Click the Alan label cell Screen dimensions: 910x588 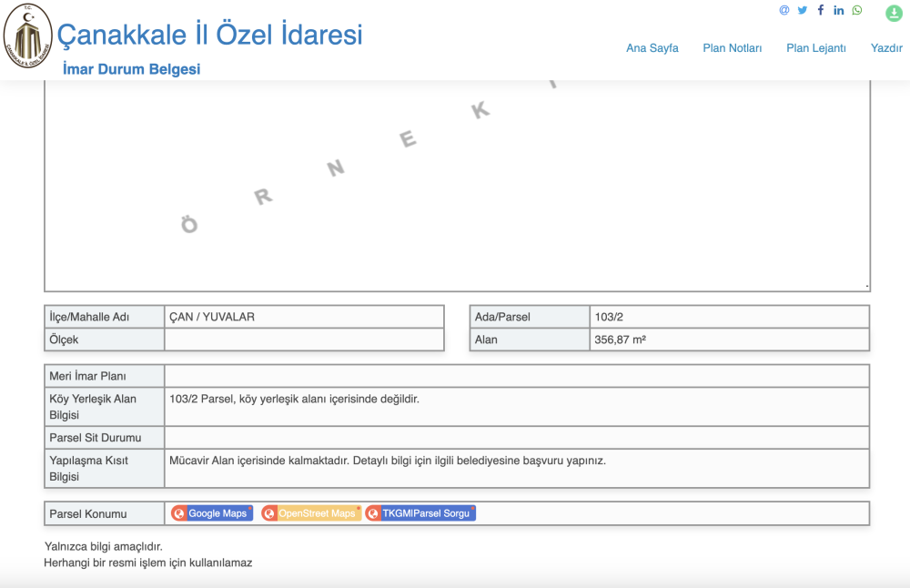[530, 340]
